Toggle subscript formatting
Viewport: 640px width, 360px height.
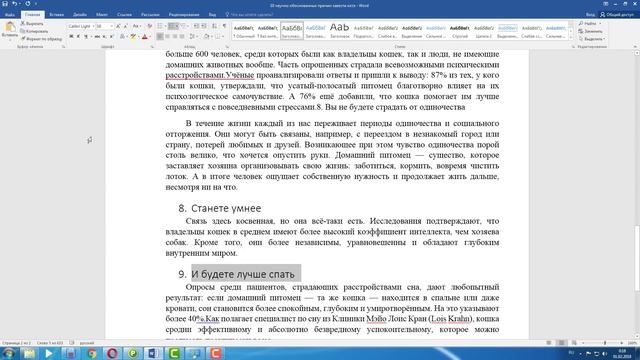(x=104, y=37)
